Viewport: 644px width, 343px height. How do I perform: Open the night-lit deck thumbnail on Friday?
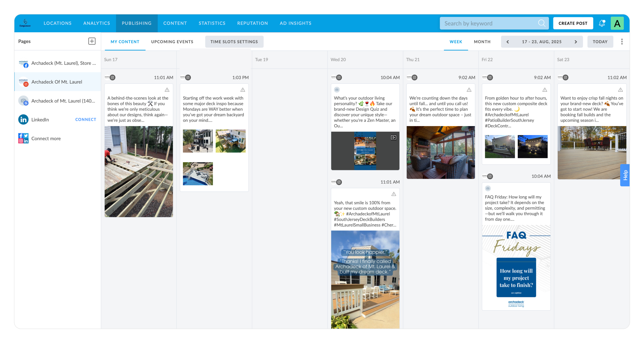[533, 147]
